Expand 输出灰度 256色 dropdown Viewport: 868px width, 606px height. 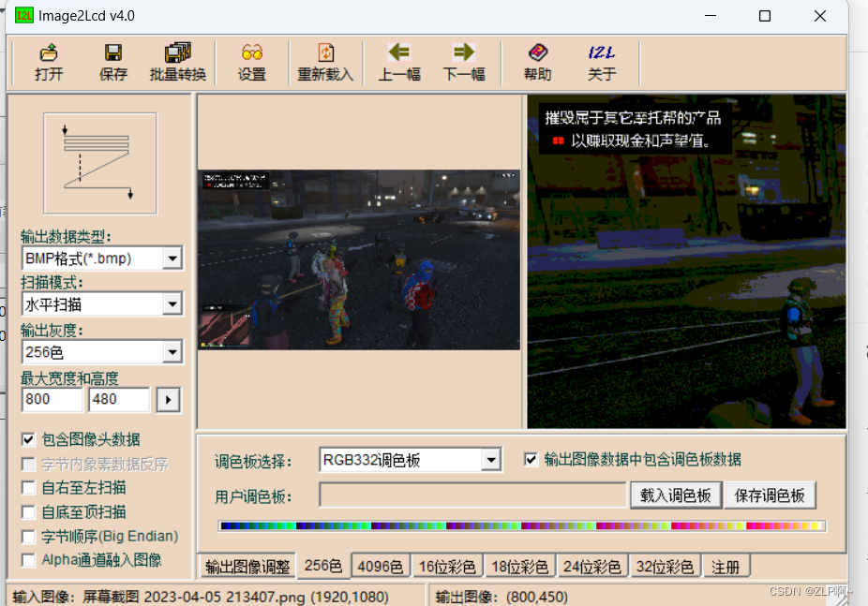click(172, 351)
